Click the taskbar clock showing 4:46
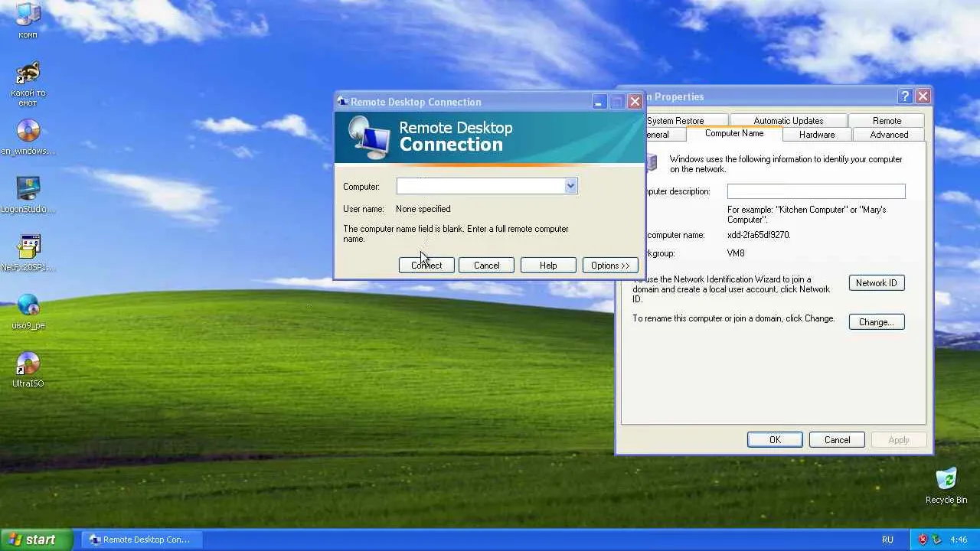This screenshot has width=980, height=551. click(x=958, y=540)
